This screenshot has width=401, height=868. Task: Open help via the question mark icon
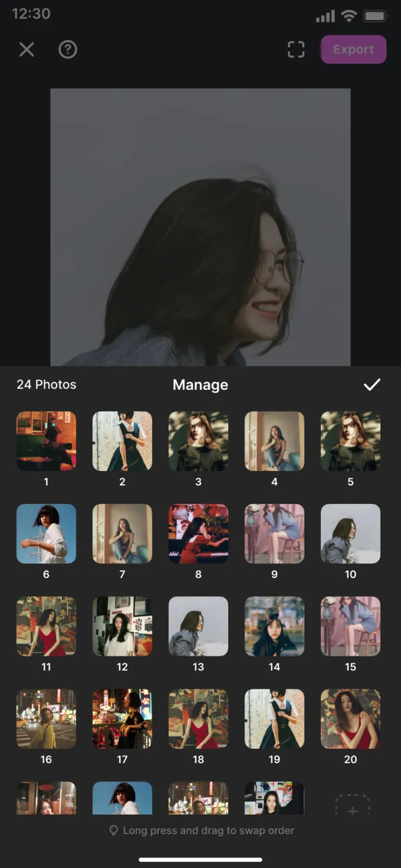(67, 50)
